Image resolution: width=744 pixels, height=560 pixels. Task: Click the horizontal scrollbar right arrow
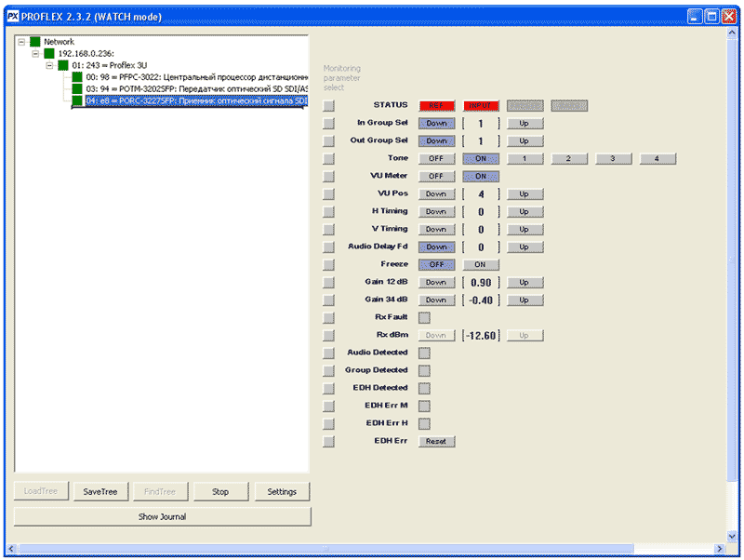pos(720,549)
